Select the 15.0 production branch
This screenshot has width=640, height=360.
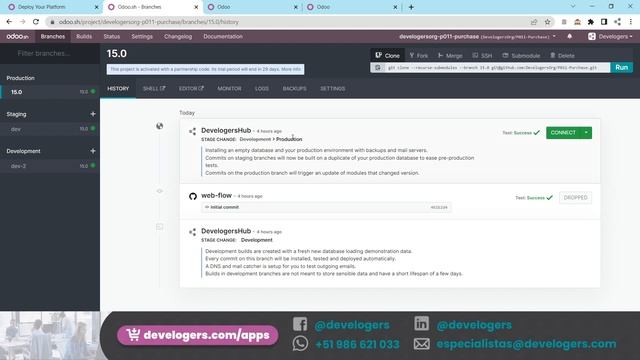[x=50, y=92]
